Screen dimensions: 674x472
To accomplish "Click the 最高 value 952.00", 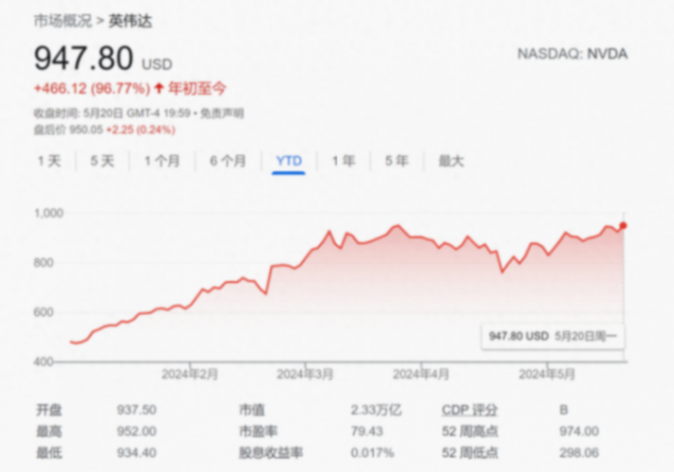I will pos(137,431).
